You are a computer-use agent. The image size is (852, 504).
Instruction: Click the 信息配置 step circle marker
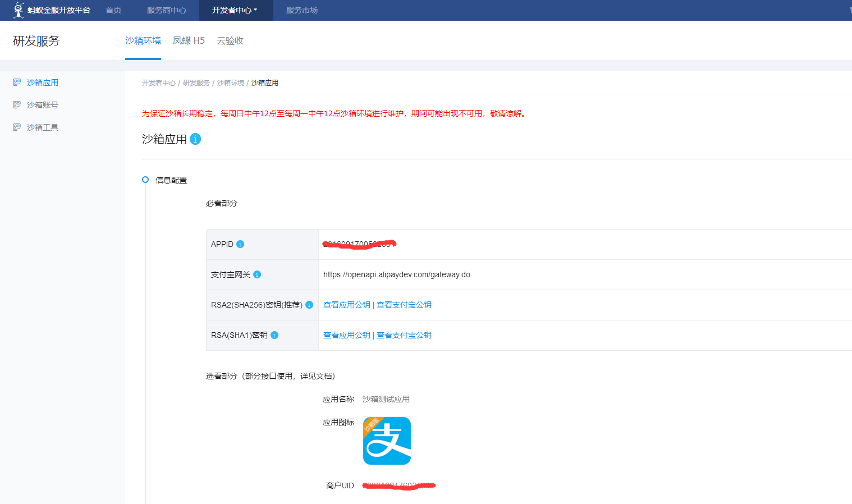tap(145, 180)
